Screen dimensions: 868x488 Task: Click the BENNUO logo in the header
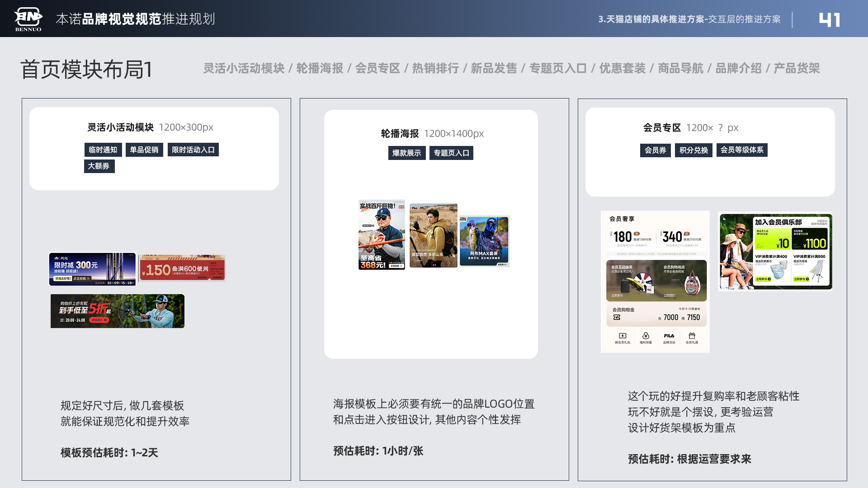[28, 19]
